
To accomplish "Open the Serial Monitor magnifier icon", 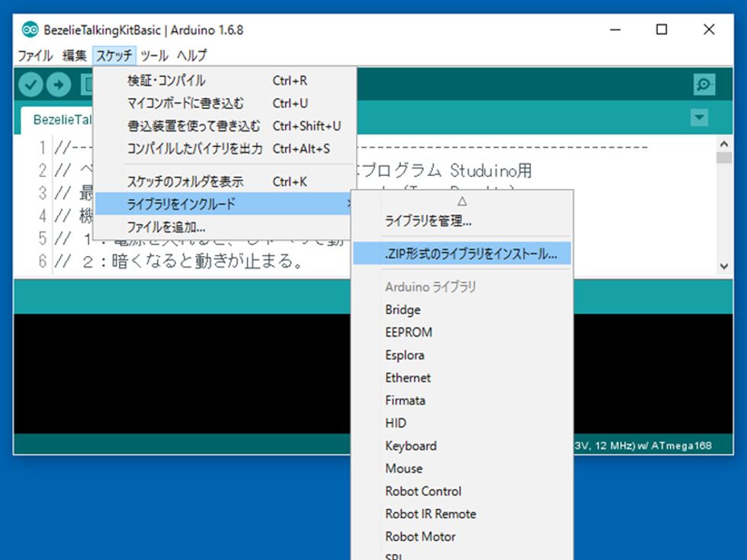I will coord(704,85).
